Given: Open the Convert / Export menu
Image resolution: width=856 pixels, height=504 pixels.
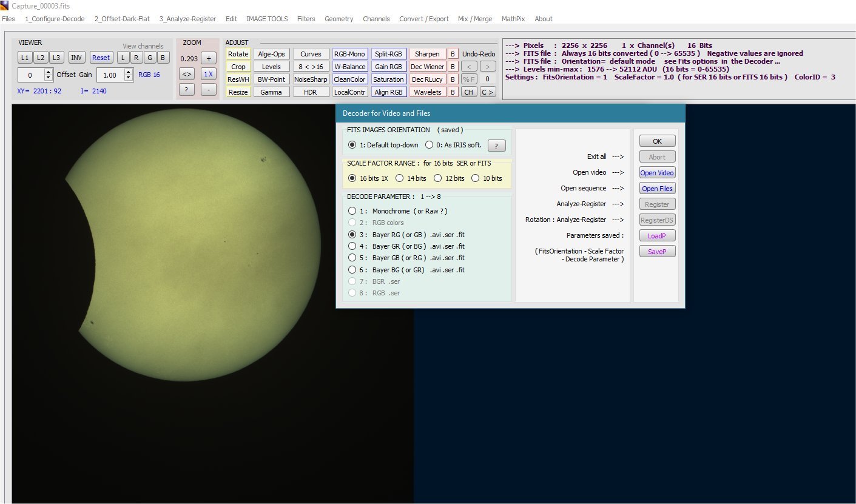Looking at the screenshot, I should [x=424, y=19].
